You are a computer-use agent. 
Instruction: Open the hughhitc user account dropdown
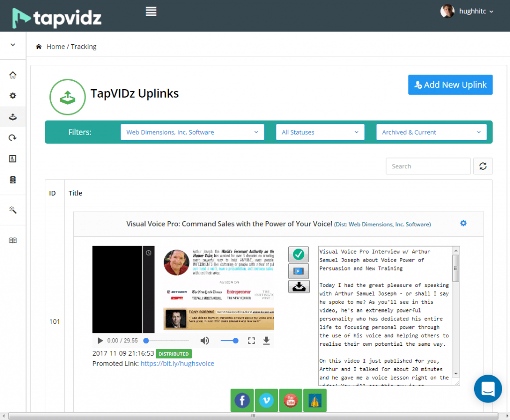coord(476,11)
